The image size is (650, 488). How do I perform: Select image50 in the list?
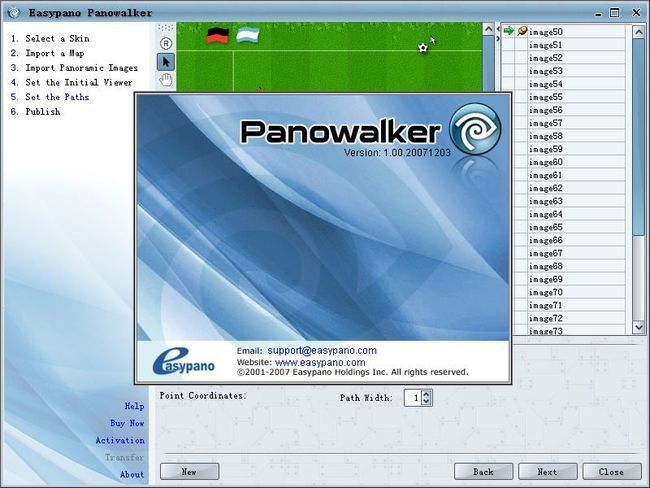coord(576,32)
